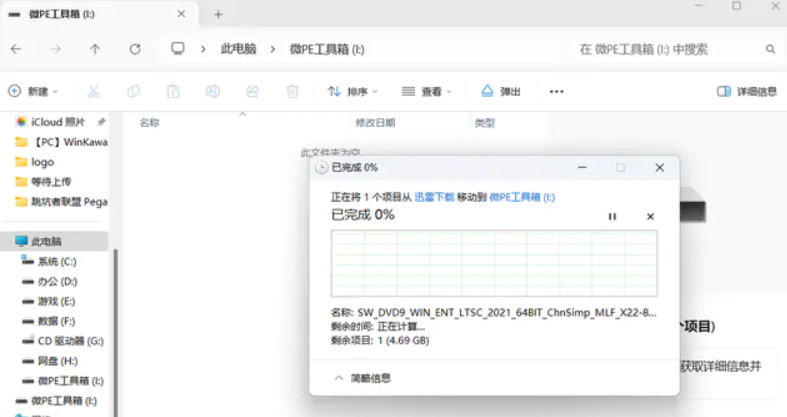Cancel the file move operation
Image resolution: width=787 pixels, height=417 pixels.
click(650, 216)
